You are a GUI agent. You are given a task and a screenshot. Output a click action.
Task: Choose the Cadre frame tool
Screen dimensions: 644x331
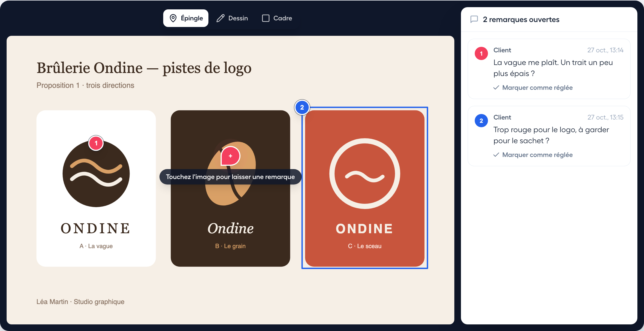point(277,18)
